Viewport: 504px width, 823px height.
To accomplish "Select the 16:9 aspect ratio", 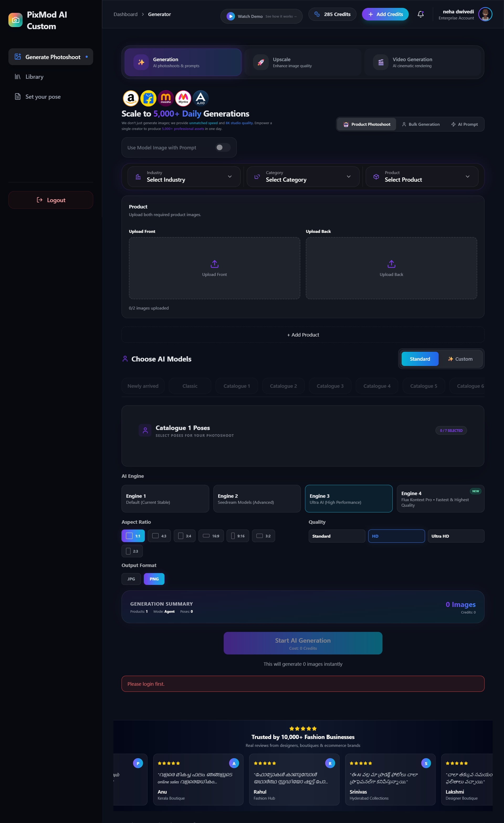I will (211, 536).
